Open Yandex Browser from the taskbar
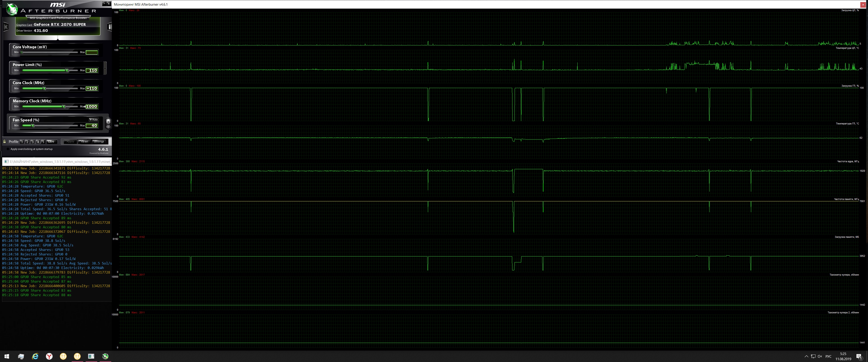The height and width of the screenshot is (362, 868). tap(49, 356)
